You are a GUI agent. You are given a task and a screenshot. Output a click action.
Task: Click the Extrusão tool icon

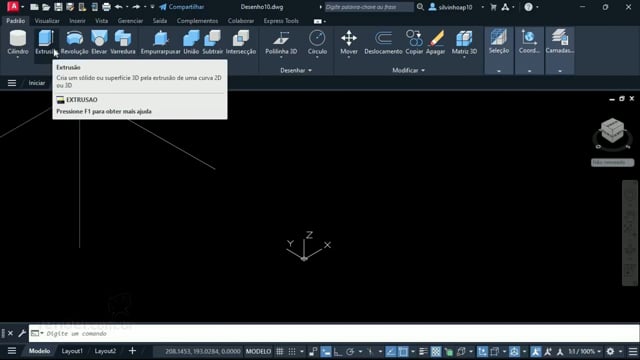point(45,38)
